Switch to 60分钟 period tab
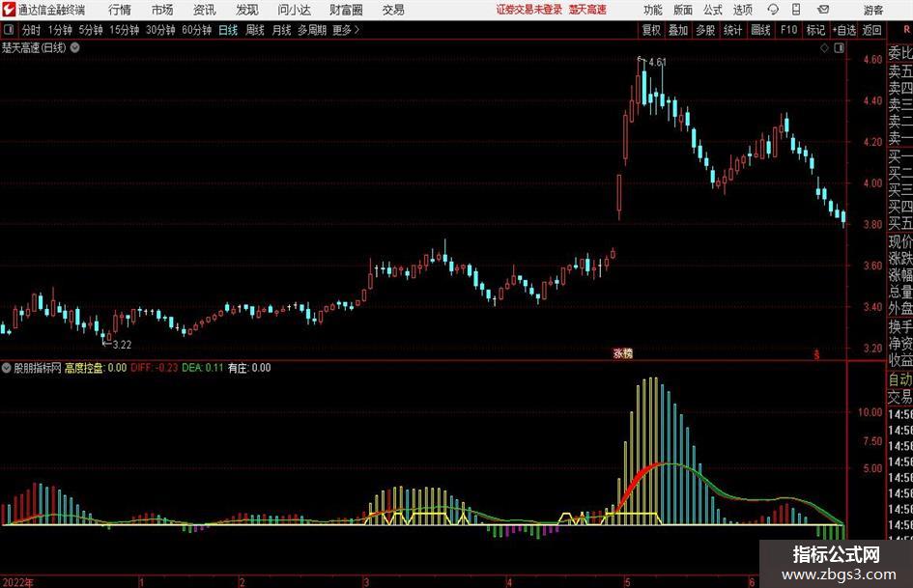 197,30
